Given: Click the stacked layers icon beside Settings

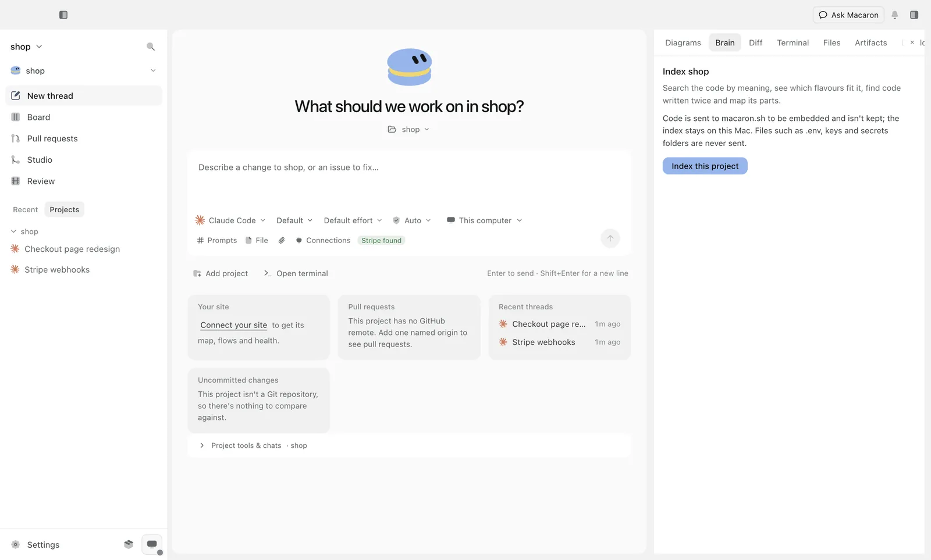Looking at the screenshot, I should [129, 544].
